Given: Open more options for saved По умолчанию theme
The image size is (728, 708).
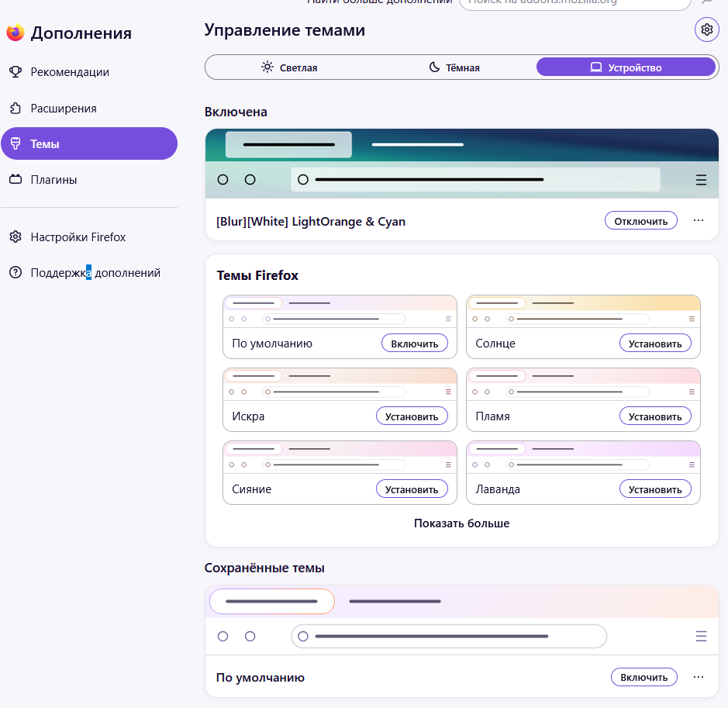Looking at the screenshot, I should click(x=699, y=677).
